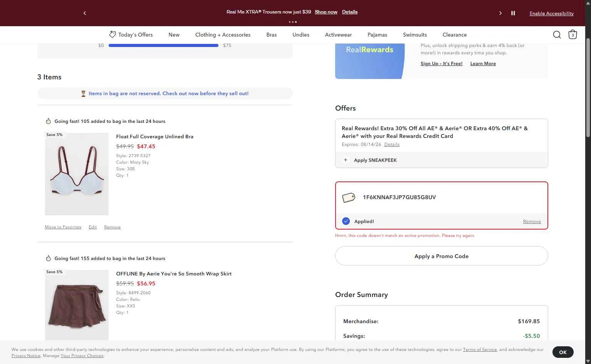Click Shop now in the banner
Image resolution: width=591 pixels, height=364 pixels.
326,12
